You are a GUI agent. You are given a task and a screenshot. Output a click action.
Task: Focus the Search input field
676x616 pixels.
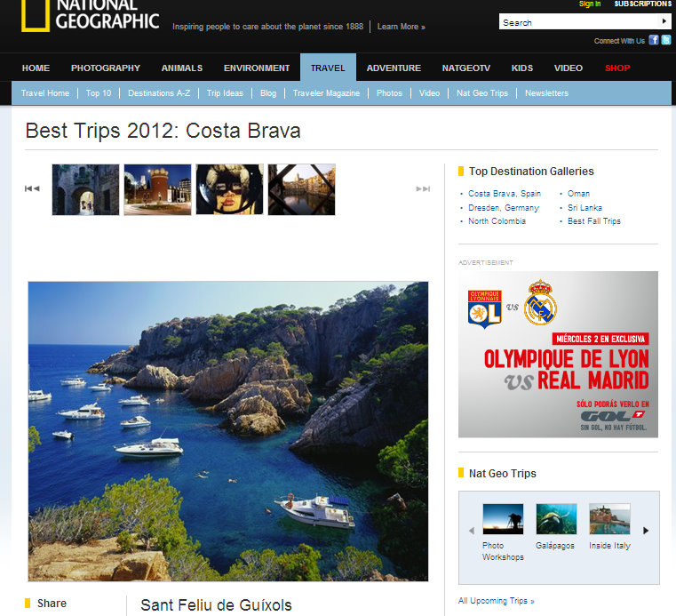click(x=579, y=21)
